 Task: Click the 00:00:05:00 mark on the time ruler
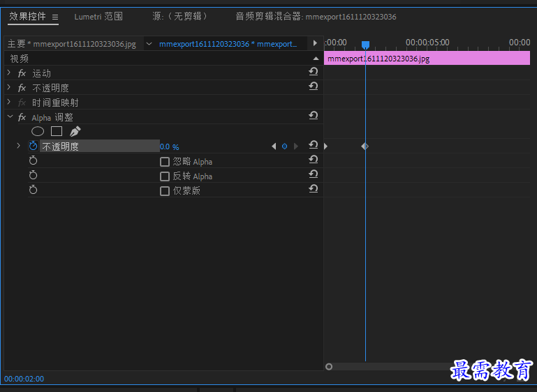pyautogui.click(x=427, y=43)
